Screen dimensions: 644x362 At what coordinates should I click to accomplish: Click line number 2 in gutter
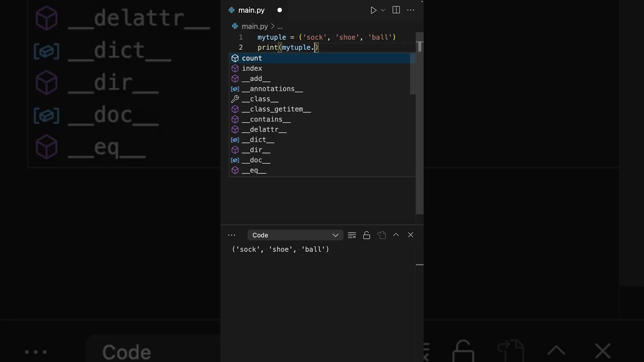click(240, 47)
